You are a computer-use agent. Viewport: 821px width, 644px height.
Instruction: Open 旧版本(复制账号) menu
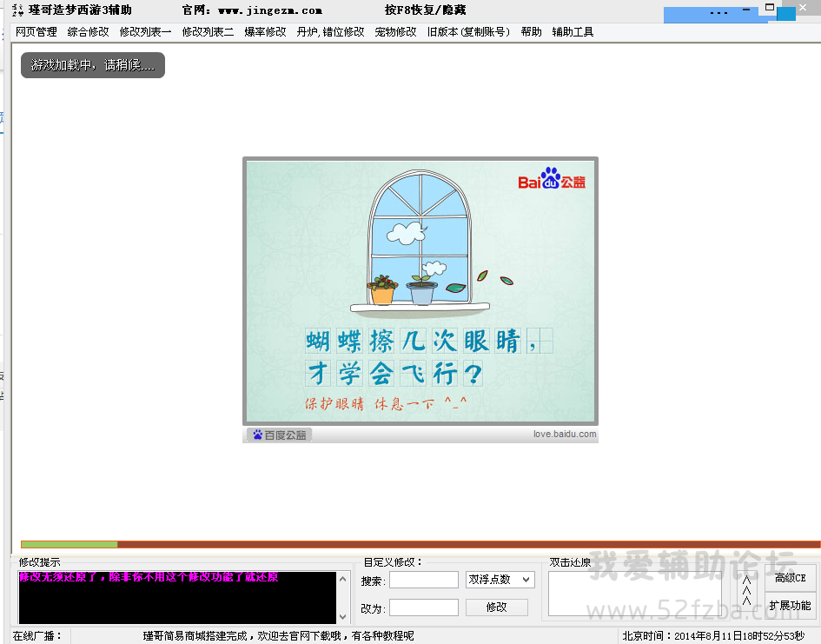pyautogui.click(x=468, y=32)
